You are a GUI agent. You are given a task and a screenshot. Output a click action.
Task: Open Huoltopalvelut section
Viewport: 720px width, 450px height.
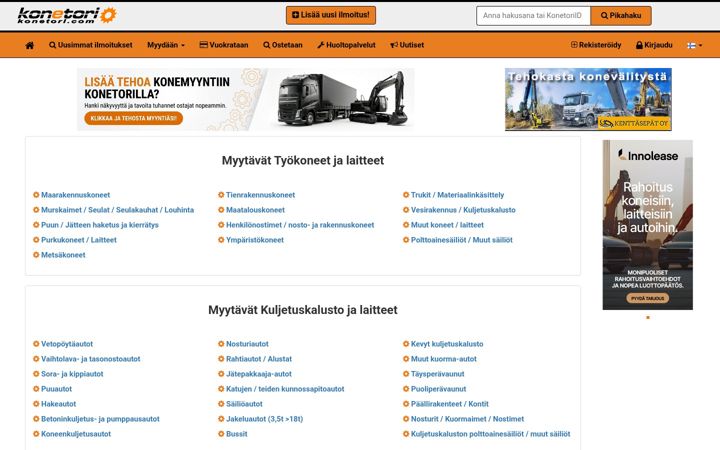click(x=346, y=45)
